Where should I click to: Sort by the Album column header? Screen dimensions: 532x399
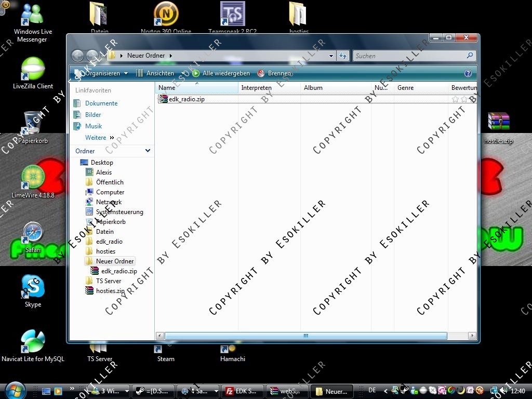point(336,87)
